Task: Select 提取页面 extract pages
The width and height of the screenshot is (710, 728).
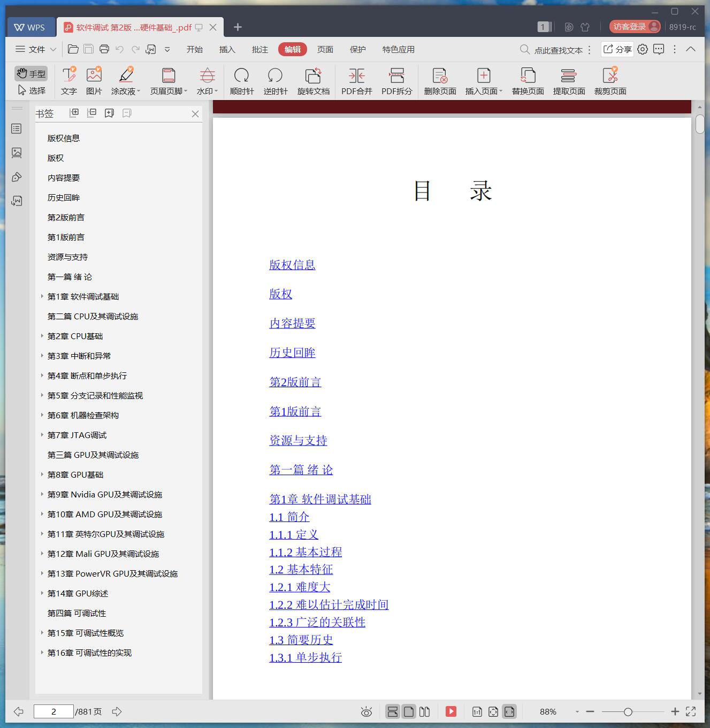Action: [569, 81]
